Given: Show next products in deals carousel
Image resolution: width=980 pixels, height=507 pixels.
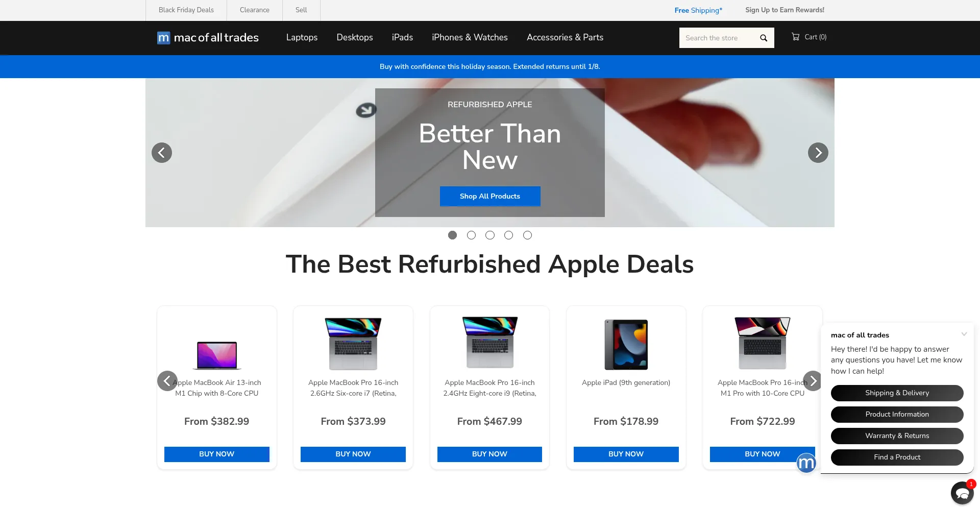Looking at the screenshot, I should pos(813,381).
